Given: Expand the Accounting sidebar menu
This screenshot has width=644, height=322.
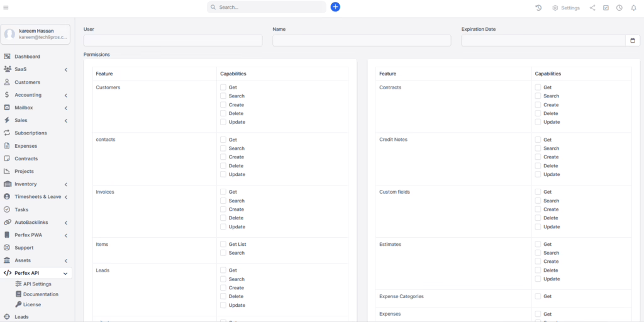Looking at the screenshot, I should (x=65, y=95).
